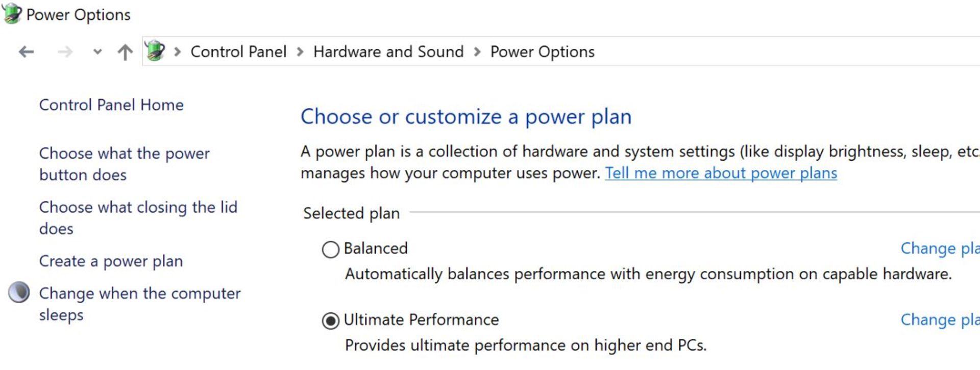The image size is (980, 370).
Task: Click the Power Options icon in the title bar
Action: click(x=11, y=13)
